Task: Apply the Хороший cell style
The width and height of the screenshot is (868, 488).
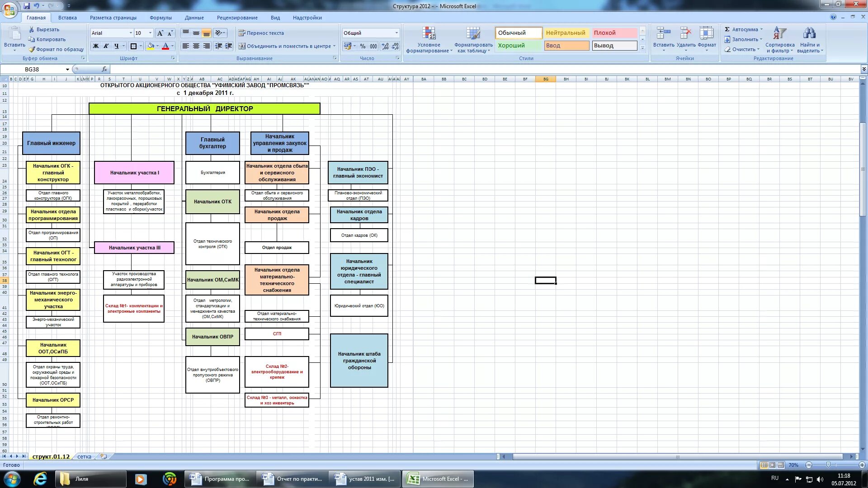Action: click(518, 46)
